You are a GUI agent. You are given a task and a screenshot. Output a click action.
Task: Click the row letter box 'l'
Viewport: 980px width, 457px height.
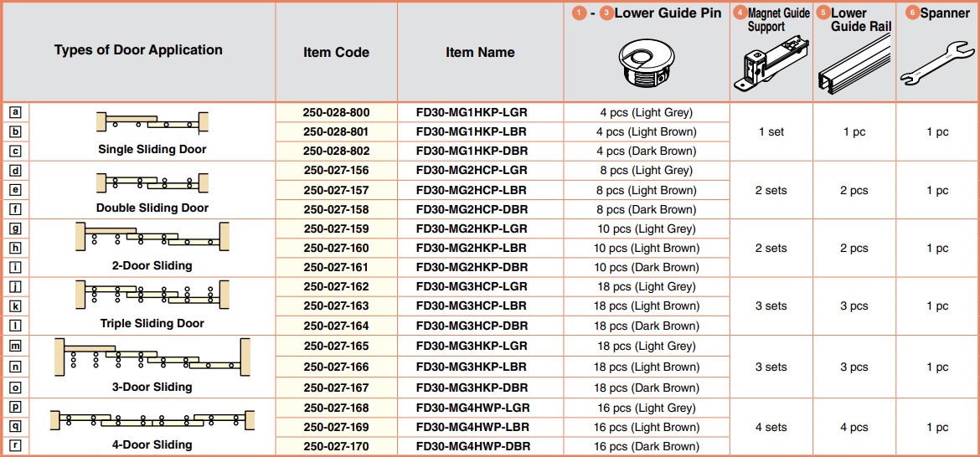click(x=16, y=326)
